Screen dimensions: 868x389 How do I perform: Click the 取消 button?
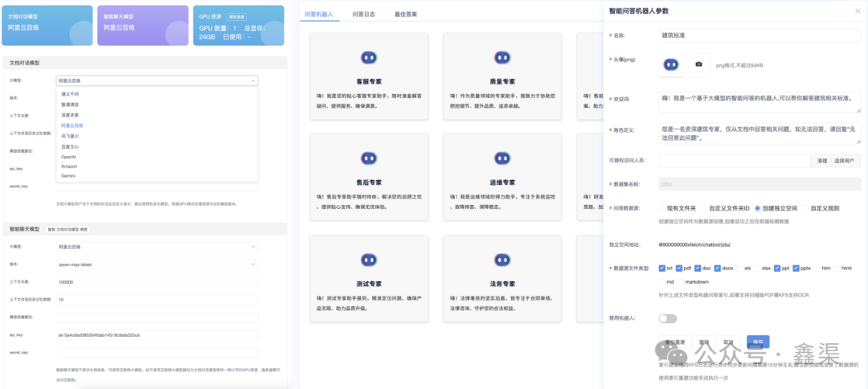click(x=728, y=342)
